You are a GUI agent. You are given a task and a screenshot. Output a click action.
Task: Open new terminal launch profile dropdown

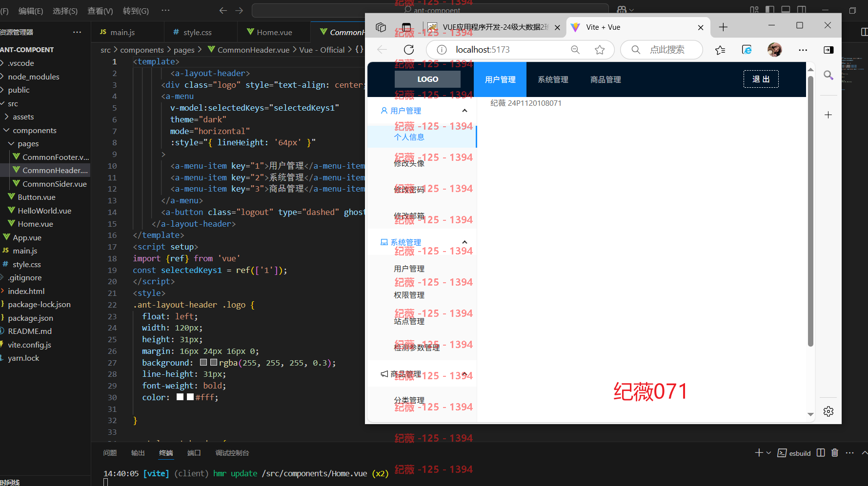pyautogui.click(x=768, y=453)
